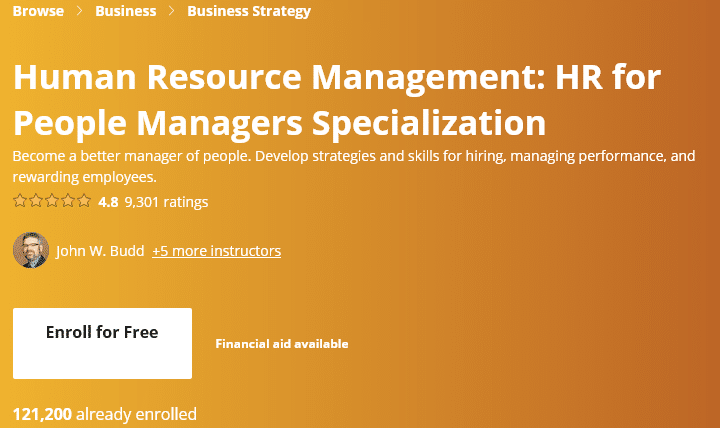Click the 121,200 already enrolled text
Image resolution: width=720 pixels, height=428 pixels.
[105, 414]
